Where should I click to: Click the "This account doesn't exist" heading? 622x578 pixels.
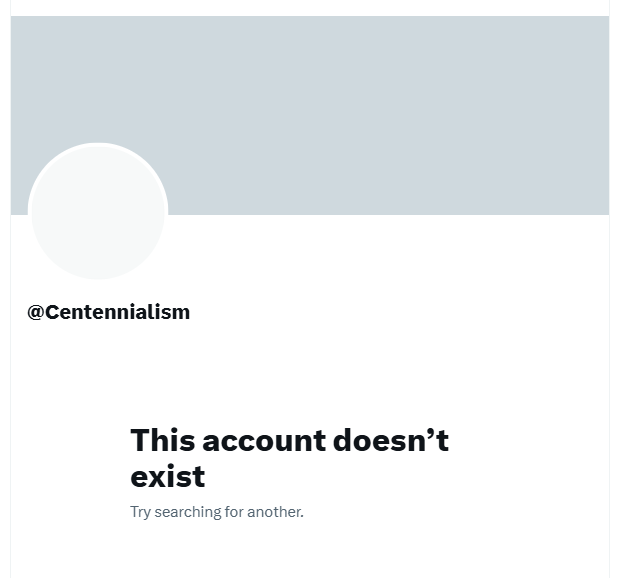pyautogui.click(x=290, y=457)
